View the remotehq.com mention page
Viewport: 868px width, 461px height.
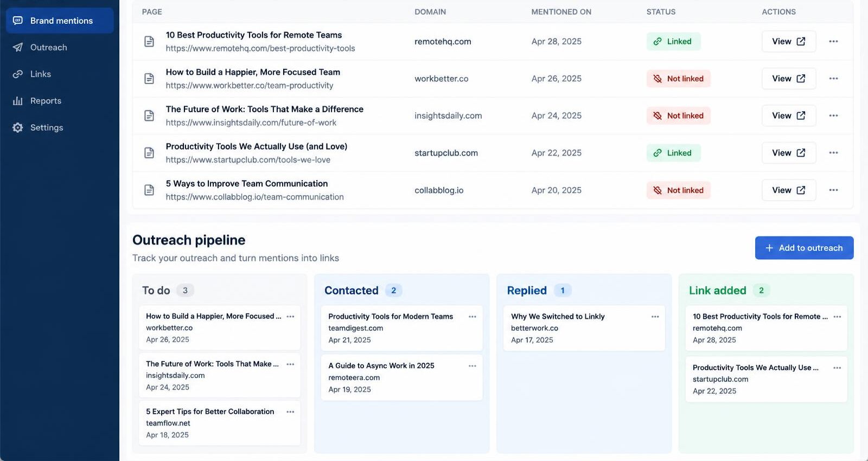coord(789,41)
